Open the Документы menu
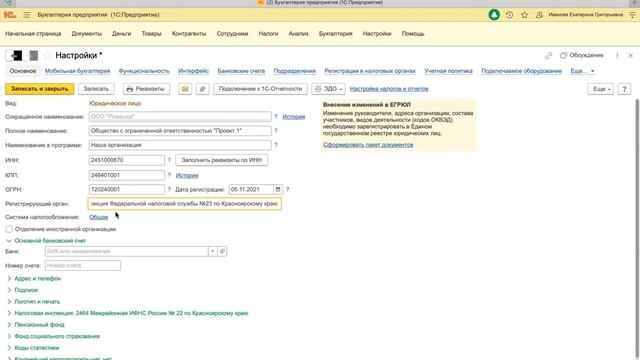Viewport: 640px width, 360px height. pyautogui.click(x=87, y=33)
